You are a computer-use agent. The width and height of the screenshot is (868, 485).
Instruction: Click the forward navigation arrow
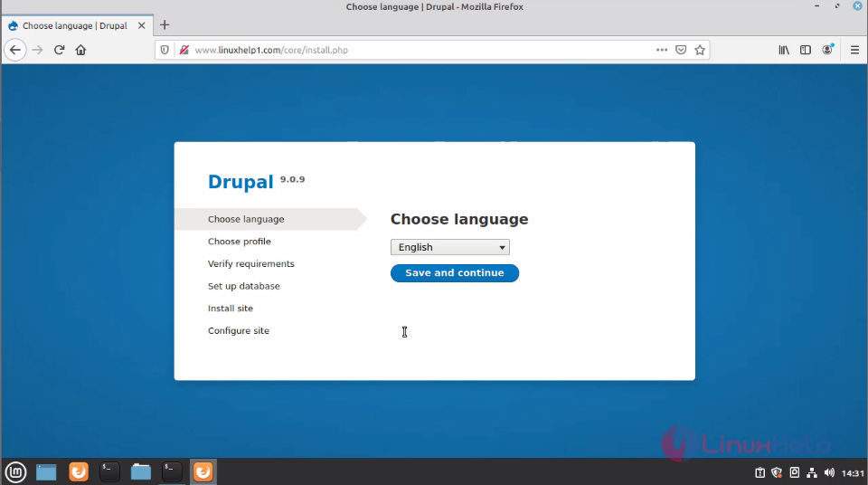point(37,50)
